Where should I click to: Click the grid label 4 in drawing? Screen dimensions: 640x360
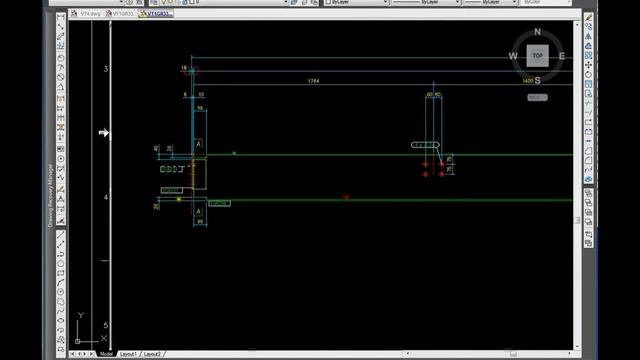106,197
